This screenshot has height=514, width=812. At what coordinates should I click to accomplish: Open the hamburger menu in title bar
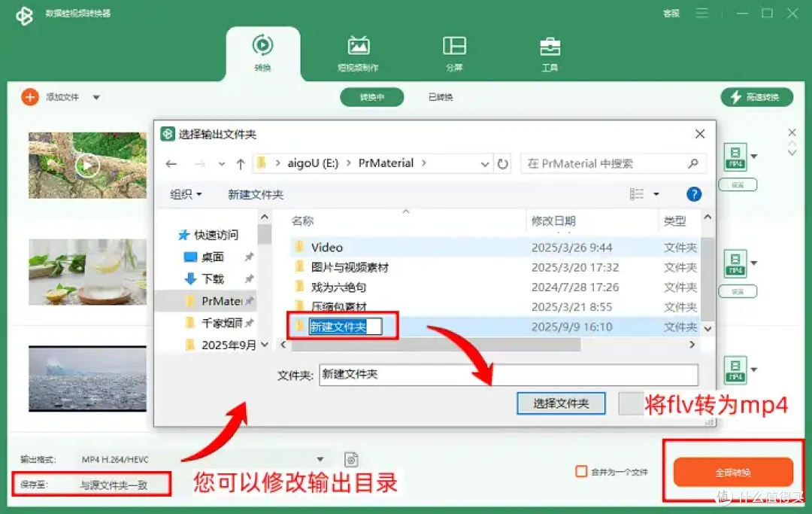701,13
